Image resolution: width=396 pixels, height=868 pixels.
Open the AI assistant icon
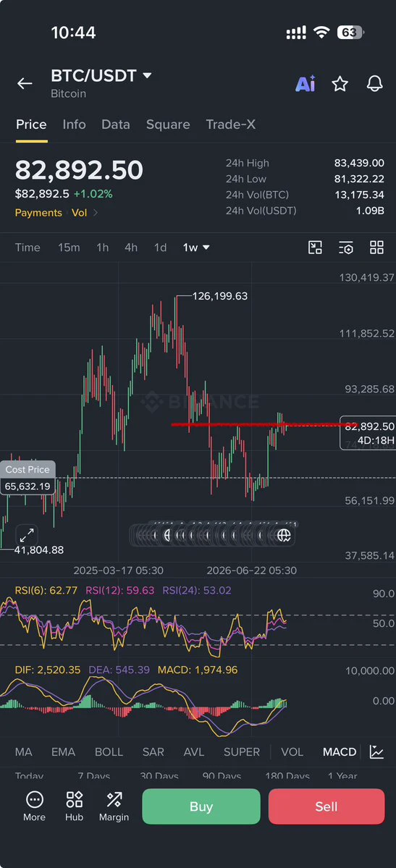click(x=306, y=84)
